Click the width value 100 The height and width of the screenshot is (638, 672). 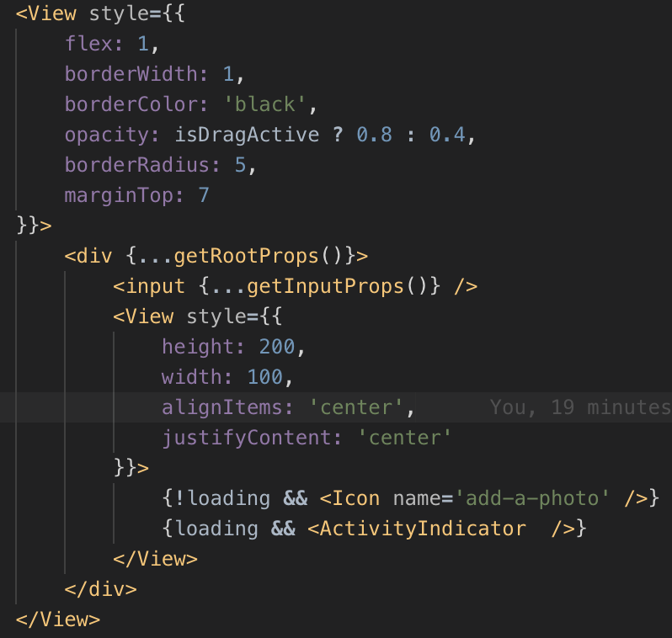265,377
